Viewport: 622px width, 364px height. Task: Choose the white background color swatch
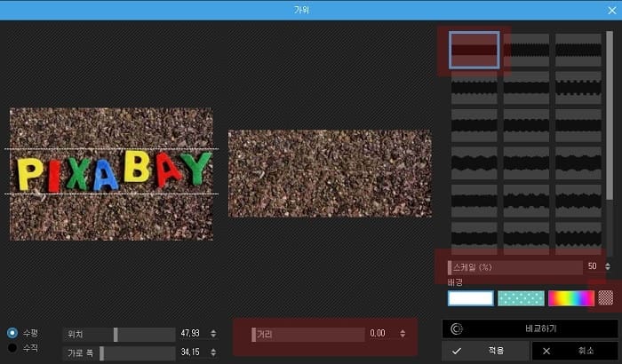click(x=471, y=298)
